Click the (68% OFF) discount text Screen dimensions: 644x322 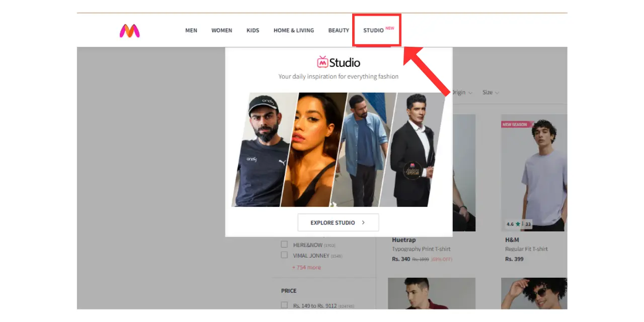[442, 260]
